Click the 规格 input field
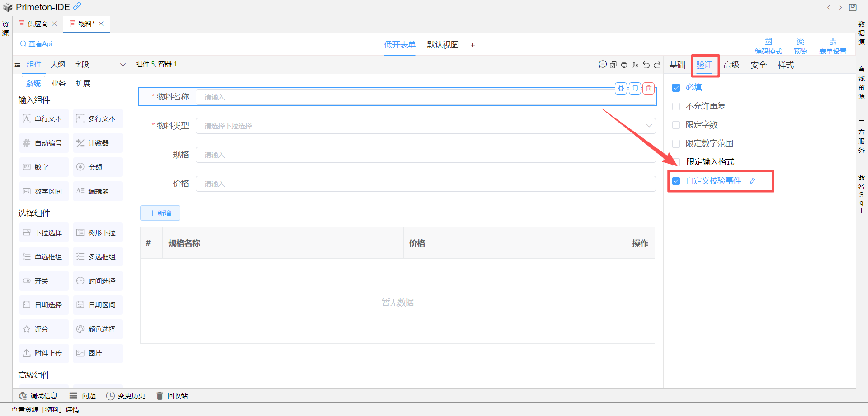The width and height of the screenshot is (868, 416). point(425,155)
